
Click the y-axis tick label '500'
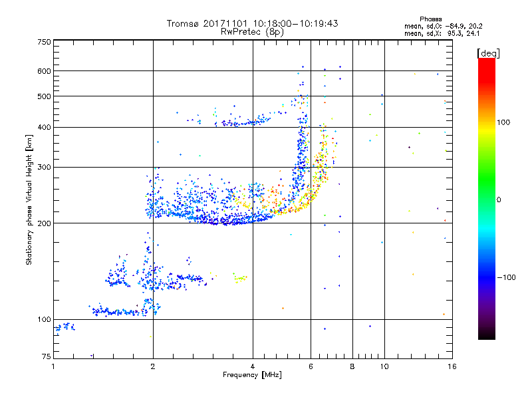tap(44, 96)
